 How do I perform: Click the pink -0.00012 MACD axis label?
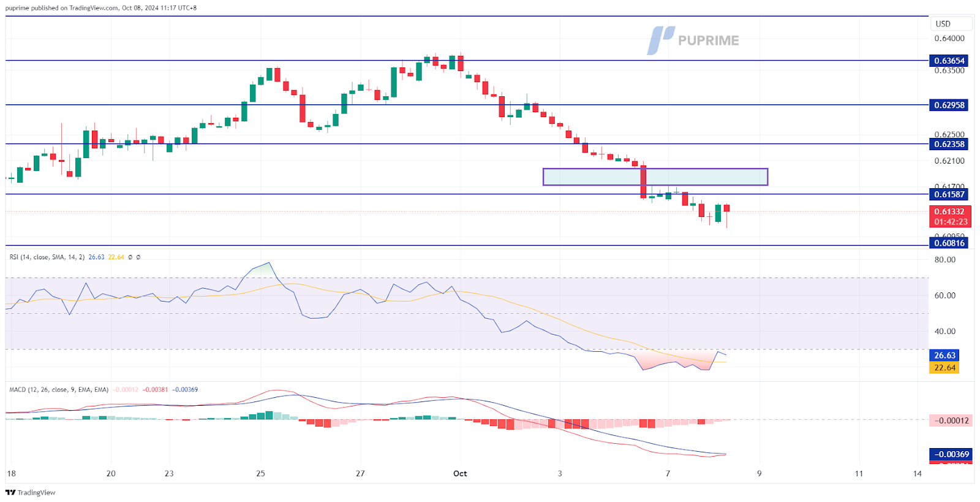coord(951,420)
